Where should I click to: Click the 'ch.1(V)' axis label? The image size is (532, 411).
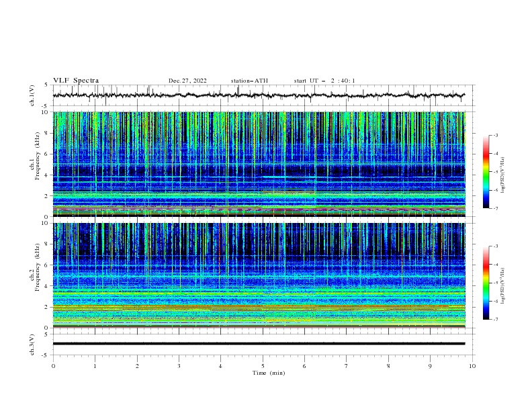[32, 95]
